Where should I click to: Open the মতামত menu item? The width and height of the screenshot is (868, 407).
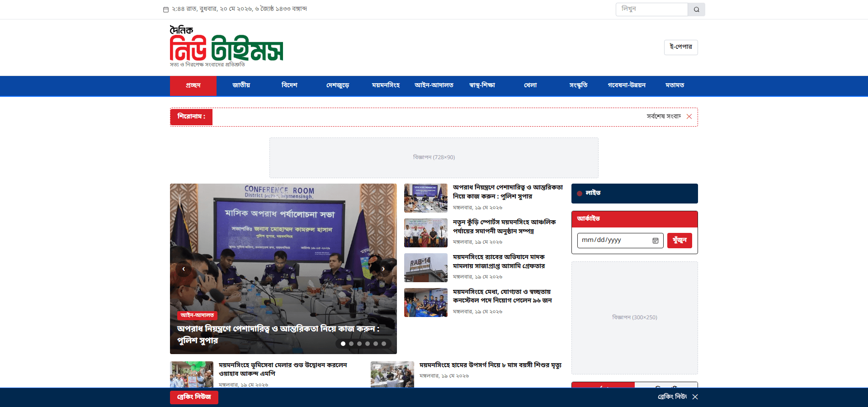point(675,85)
